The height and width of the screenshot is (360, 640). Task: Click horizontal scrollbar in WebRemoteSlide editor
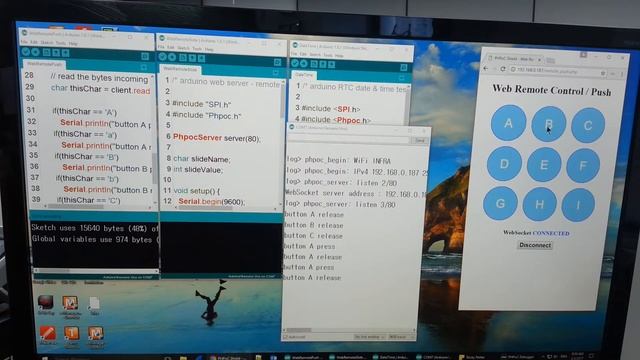coord(226,207)
